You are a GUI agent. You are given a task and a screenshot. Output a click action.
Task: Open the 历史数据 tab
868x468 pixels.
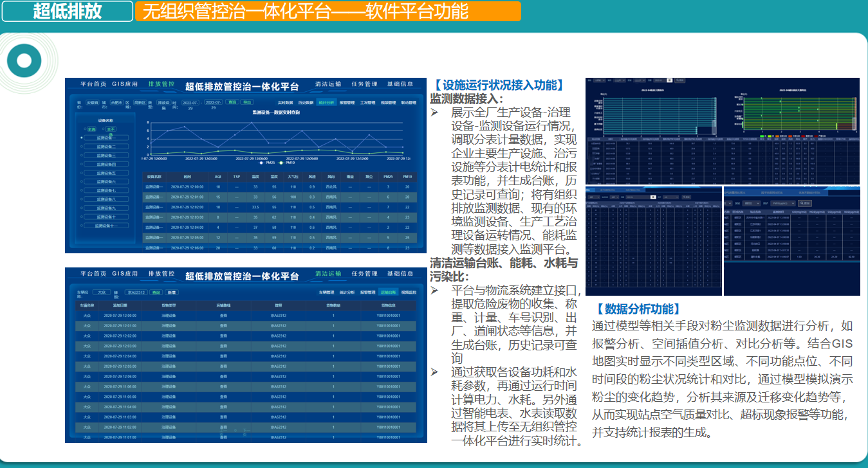(306, 103)
